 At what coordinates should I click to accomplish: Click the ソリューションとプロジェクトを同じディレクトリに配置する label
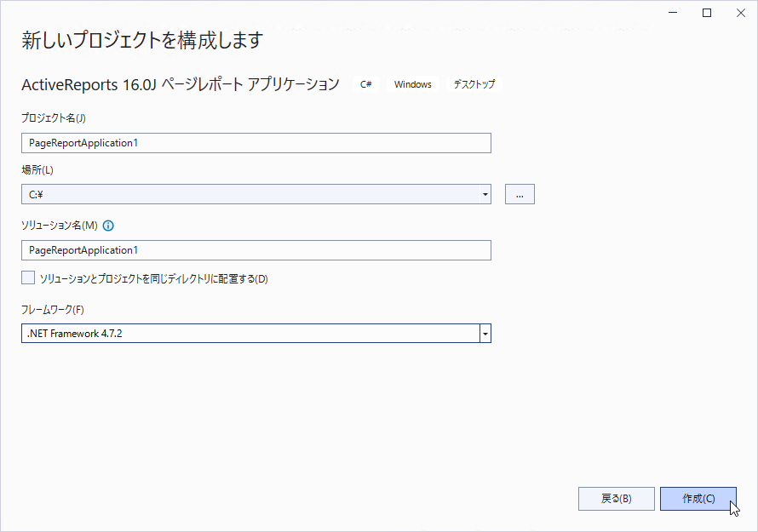point(153,279)
